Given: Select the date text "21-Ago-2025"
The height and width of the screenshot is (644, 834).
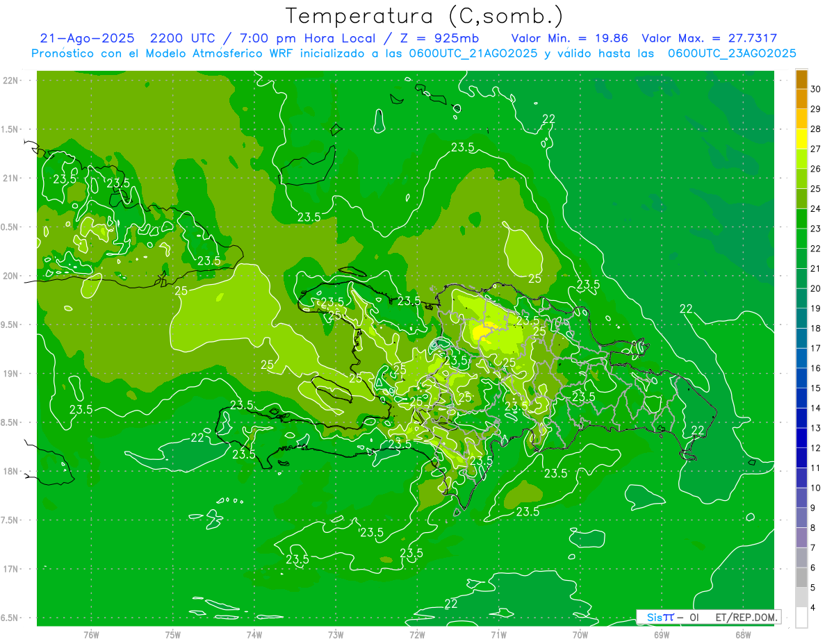Looking at the screenshot, I should (x=87, y=39).
